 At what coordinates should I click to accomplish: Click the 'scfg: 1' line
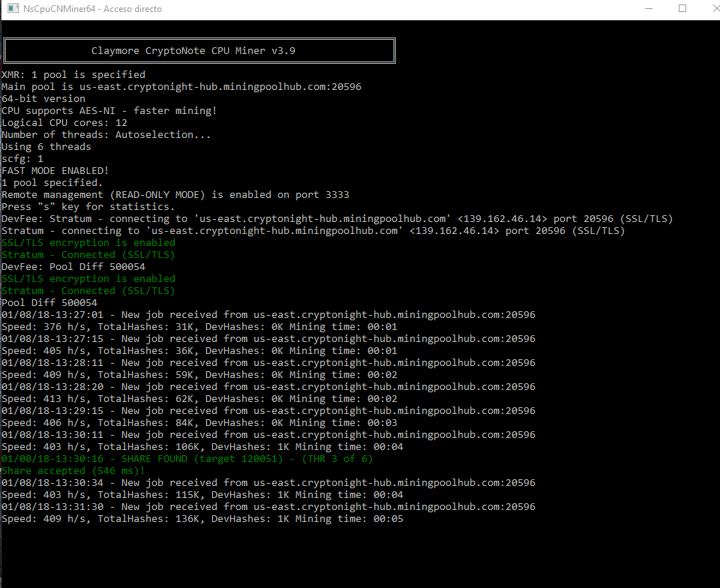coord(22,159)
